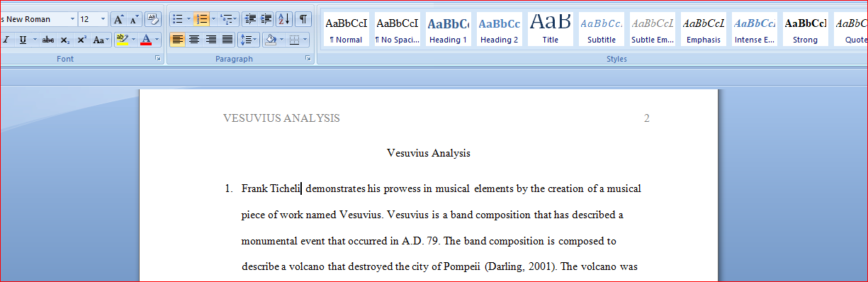This screenshot has height=282, width=868.
Task: Open bullet library dropdown arrow
Action: [188, 19]
